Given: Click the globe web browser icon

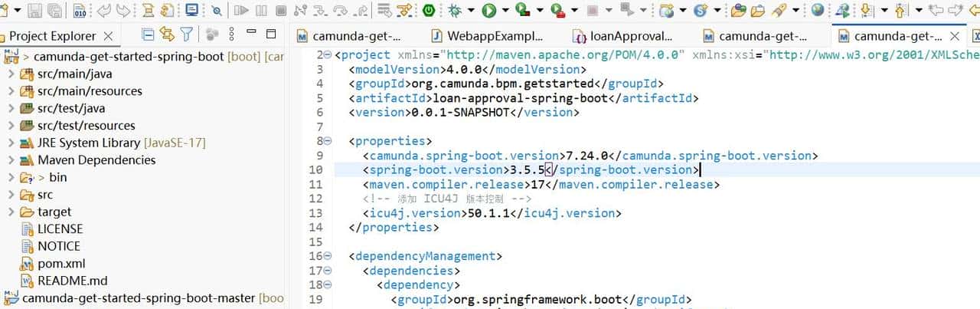Looking at the screenshot, I should click(818, 11).
